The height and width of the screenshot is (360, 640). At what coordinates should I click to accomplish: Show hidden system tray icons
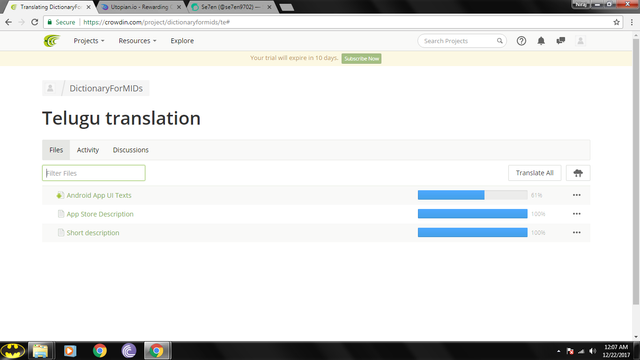pyautogui.click(x=558, y=351)
